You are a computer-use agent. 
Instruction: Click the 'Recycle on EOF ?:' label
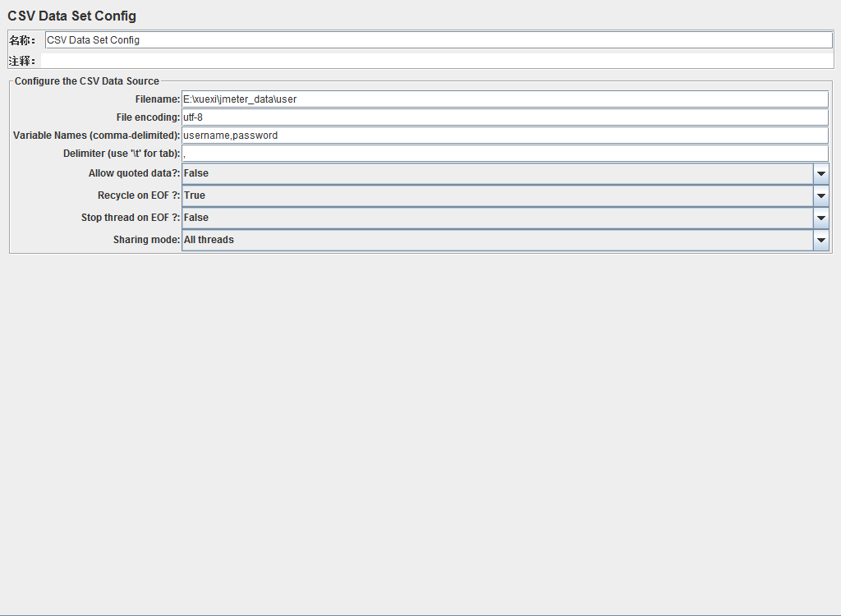coord(139,195)
